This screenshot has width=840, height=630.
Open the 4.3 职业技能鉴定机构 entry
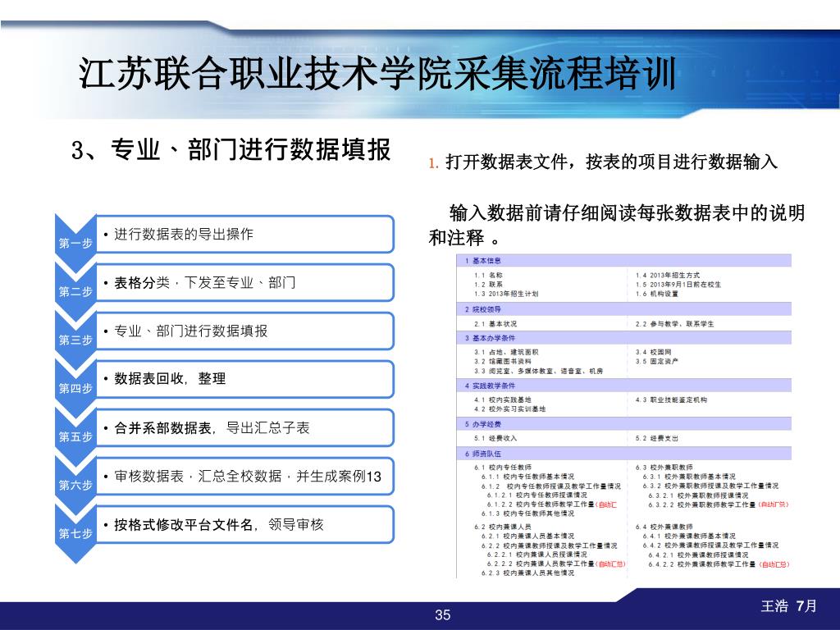[671, 399]
